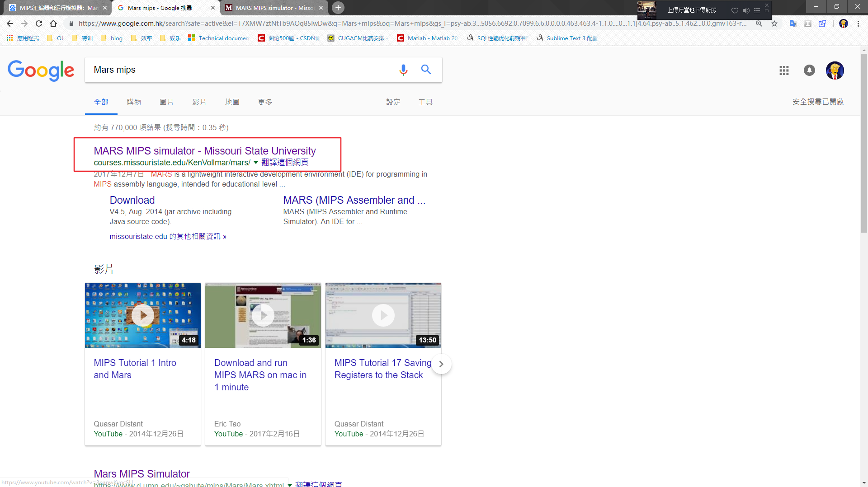This screenshot has width=868, height=487.
Task: Click 安全搜尋已開啟 safe search link
Action: tap(818, 102)
